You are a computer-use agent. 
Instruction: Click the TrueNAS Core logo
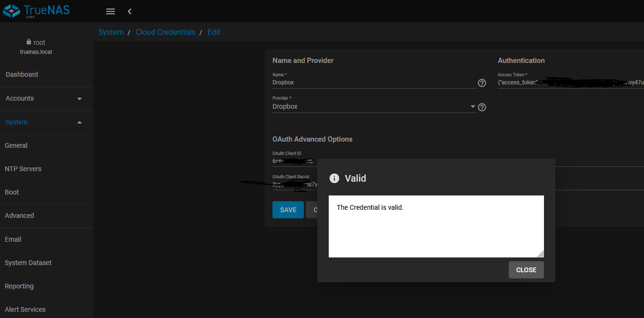point(36,11)
